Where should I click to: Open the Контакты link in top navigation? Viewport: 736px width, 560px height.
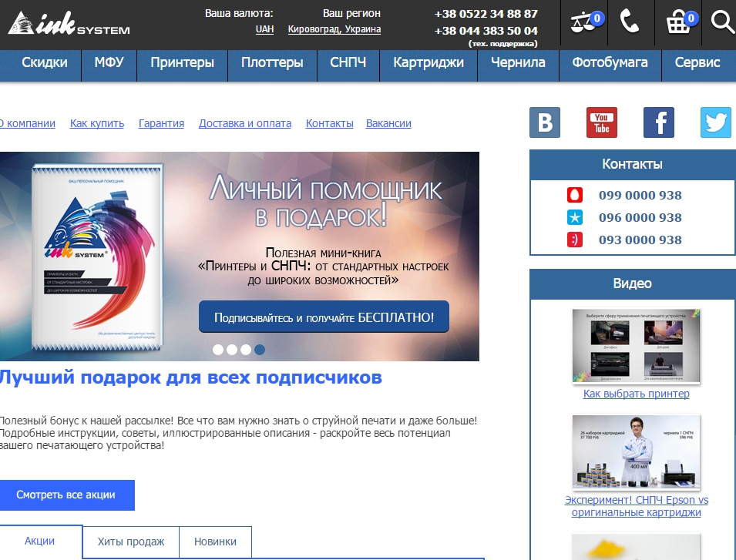[330, 123]
